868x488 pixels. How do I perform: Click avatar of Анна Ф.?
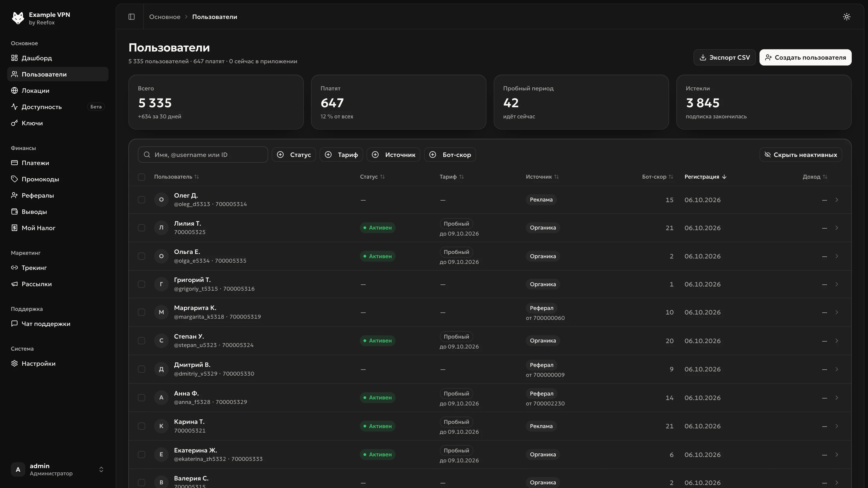pos(161,397)
